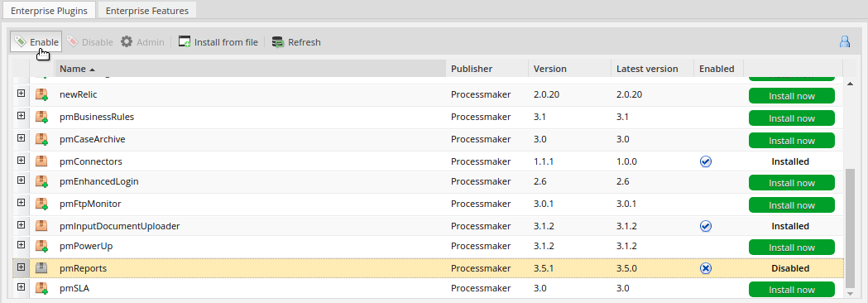Expand the pmBusinessRules row details
This screenshot has width=868, height=303.
click(x=21, y=116)
